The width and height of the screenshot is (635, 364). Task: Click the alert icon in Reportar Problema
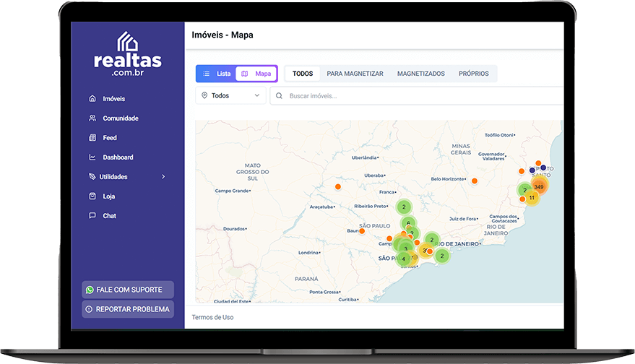click(x=89, y=309)
